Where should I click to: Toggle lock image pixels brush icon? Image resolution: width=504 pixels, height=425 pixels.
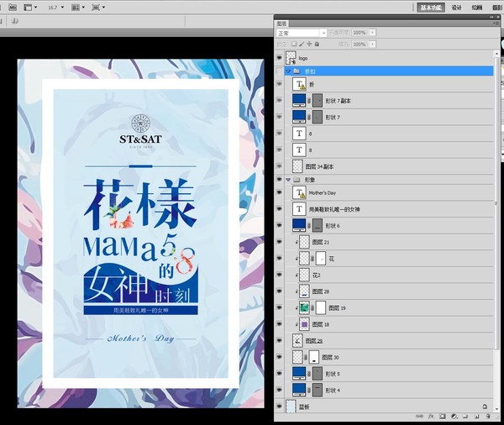pos(302,44)
